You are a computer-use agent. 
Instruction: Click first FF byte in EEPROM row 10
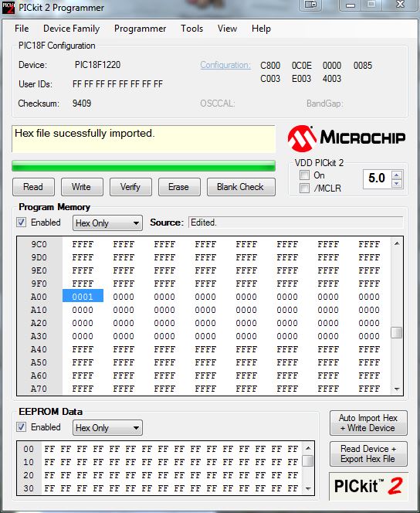[x=49, y=462]
